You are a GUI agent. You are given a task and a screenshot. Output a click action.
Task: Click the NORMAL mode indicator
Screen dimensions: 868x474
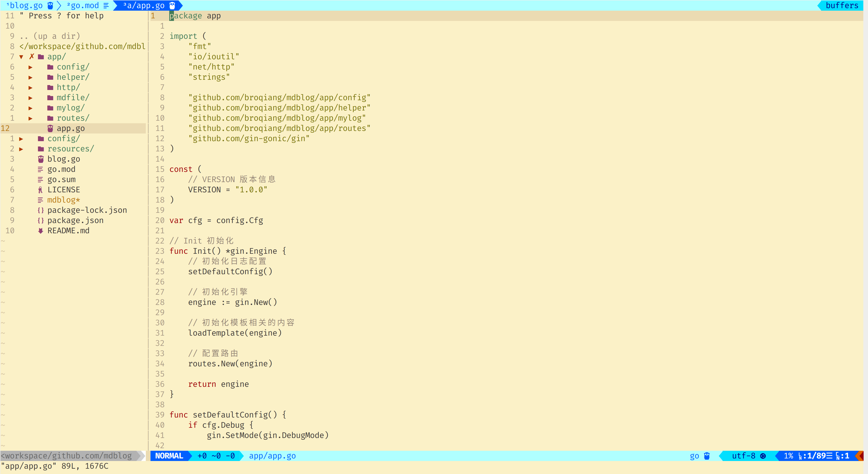pos(169,456)
